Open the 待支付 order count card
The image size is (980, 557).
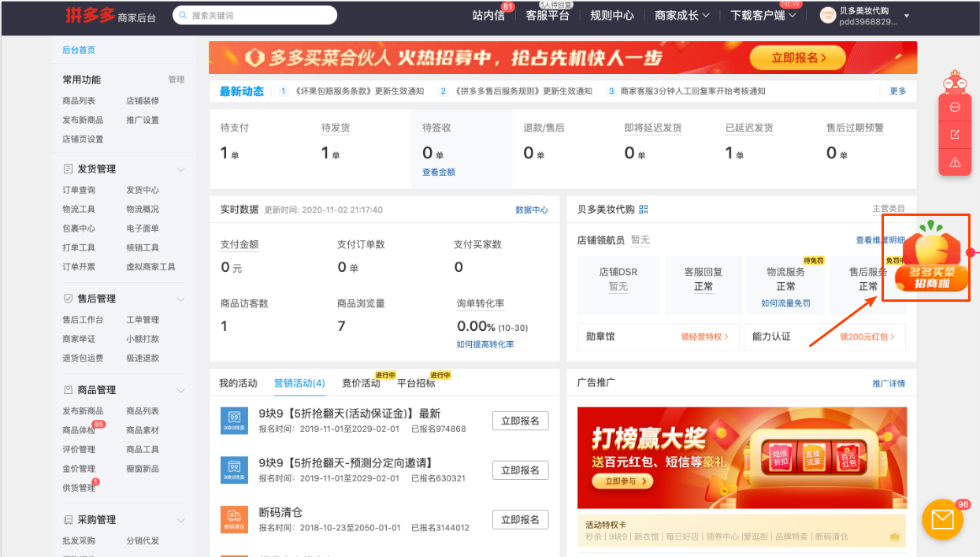(260, 149)
